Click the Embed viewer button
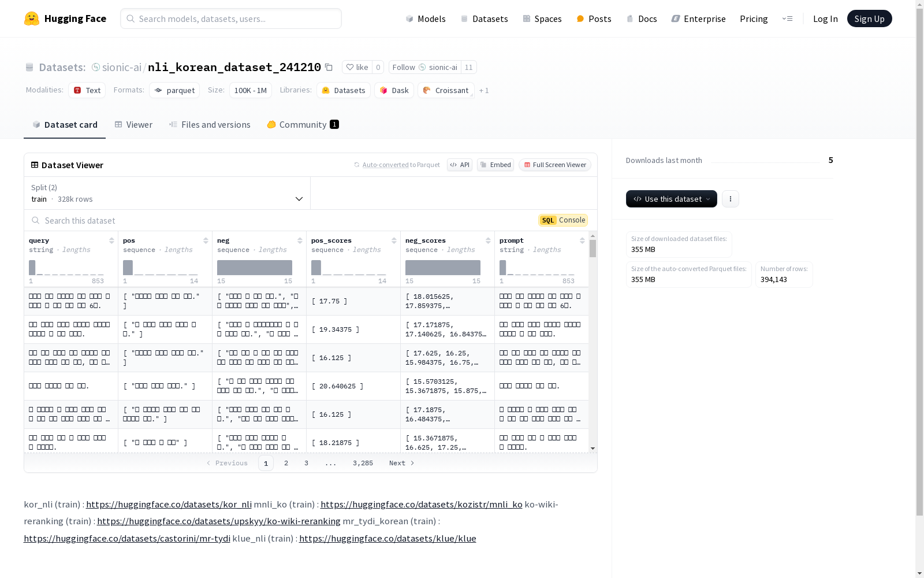Image resolution: width=924 pixels, height=578 pixels. [495, 165]
